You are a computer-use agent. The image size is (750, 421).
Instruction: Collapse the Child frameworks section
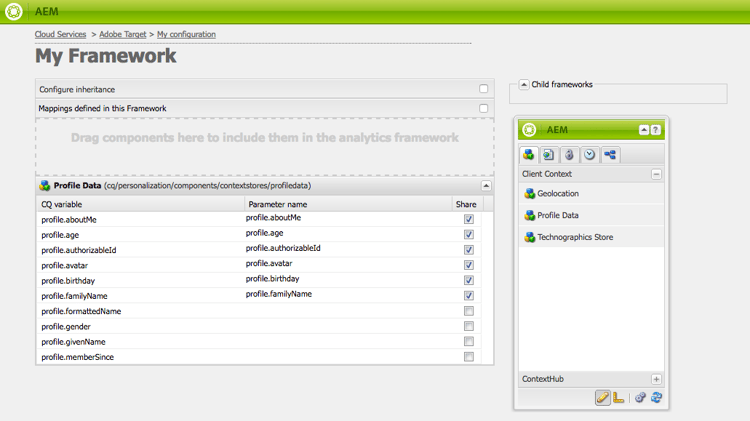(524, 84)
